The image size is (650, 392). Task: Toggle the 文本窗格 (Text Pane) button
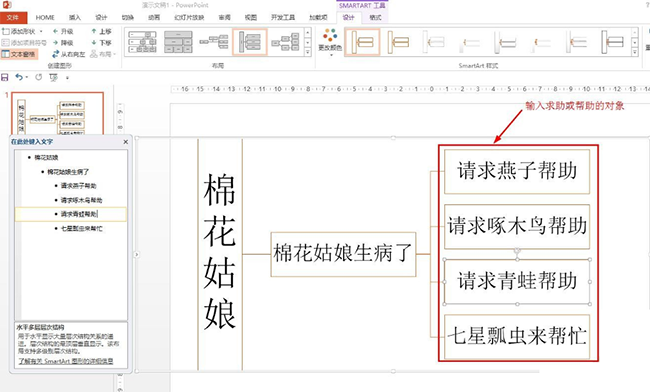[19, 54]
